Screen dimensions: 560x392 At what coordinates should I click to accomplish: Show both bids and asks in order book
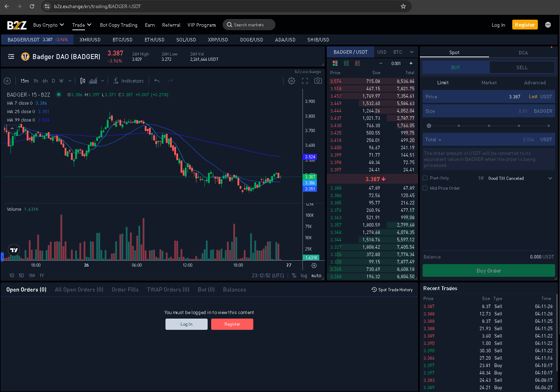tap(335, 63)
